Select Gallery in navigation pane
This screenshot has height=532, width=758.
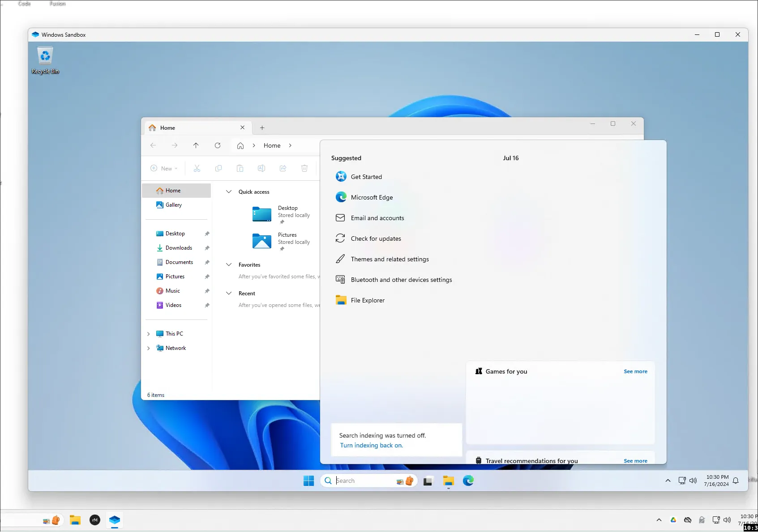pos(173,205)
